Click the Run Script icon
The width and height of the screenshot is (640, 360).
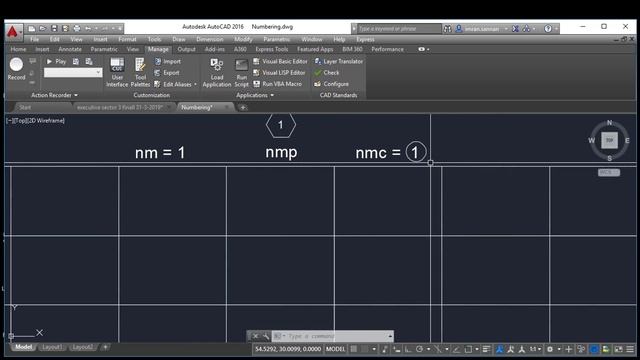coord(242,72)
